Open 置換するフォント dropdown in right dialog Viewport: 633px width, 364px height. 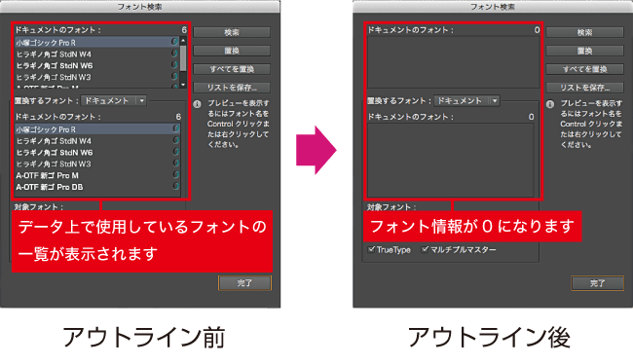pyautogui.click(x=466, y=100)
